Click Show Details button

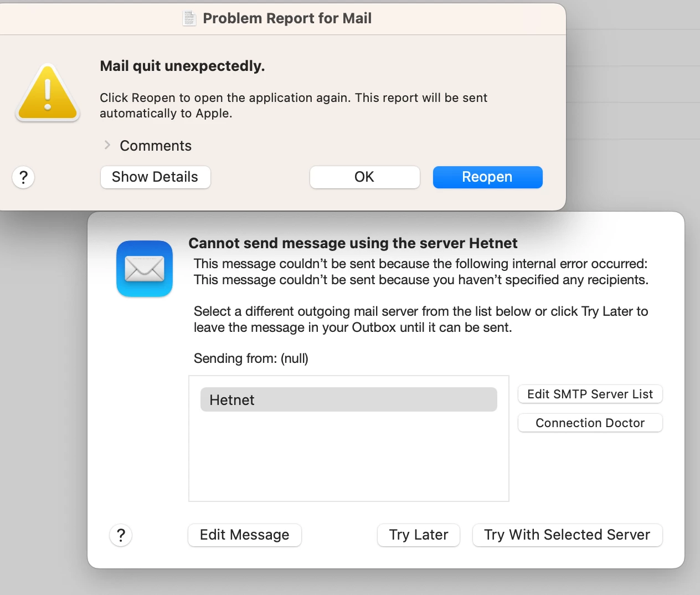tap(155, 177)
